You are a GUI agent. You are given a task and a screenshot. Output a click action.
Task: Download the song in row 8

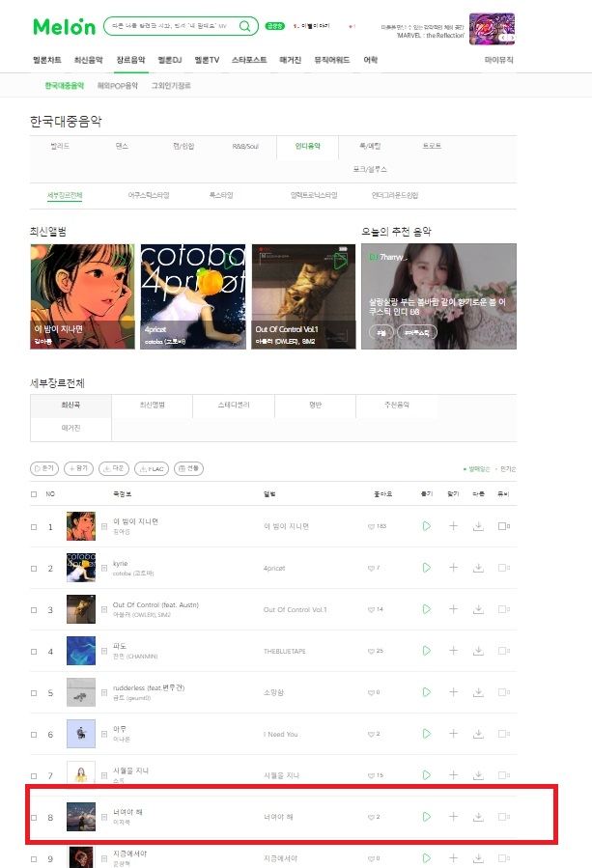coord(478,817)
